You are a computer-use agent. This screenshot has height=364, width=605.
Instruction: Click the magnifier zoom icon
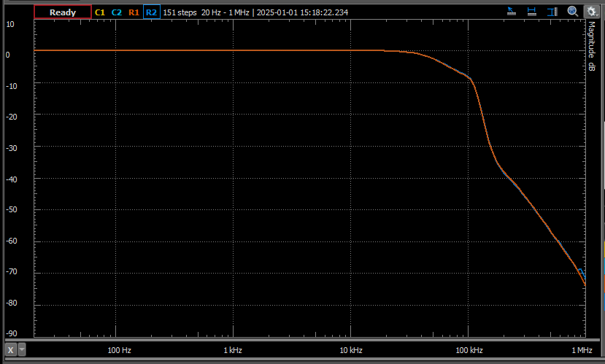tap(573, 12)
